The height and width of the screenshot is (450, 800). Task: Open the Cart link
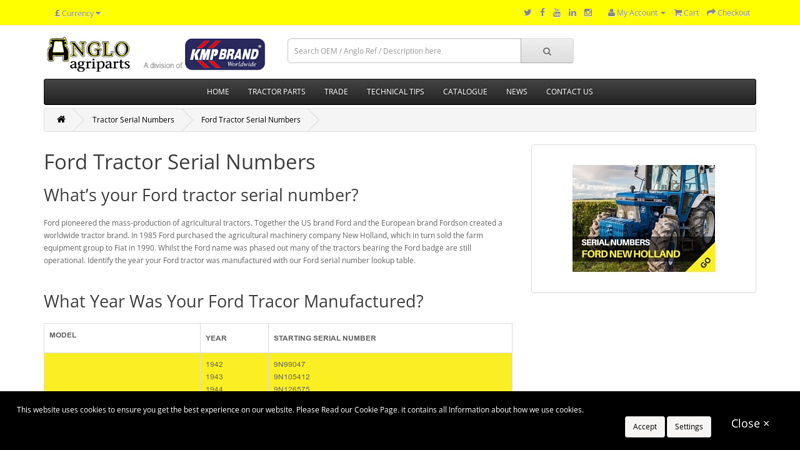point(686,13)
